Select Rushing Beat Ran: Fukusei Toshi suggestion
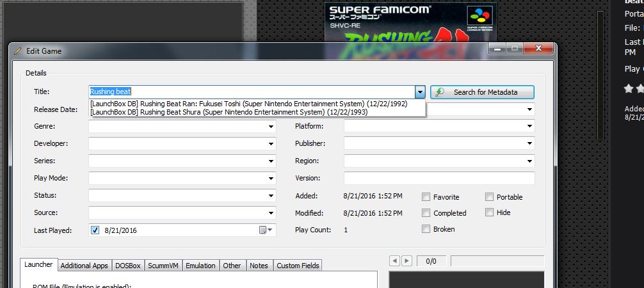 [x=249, y=104]
